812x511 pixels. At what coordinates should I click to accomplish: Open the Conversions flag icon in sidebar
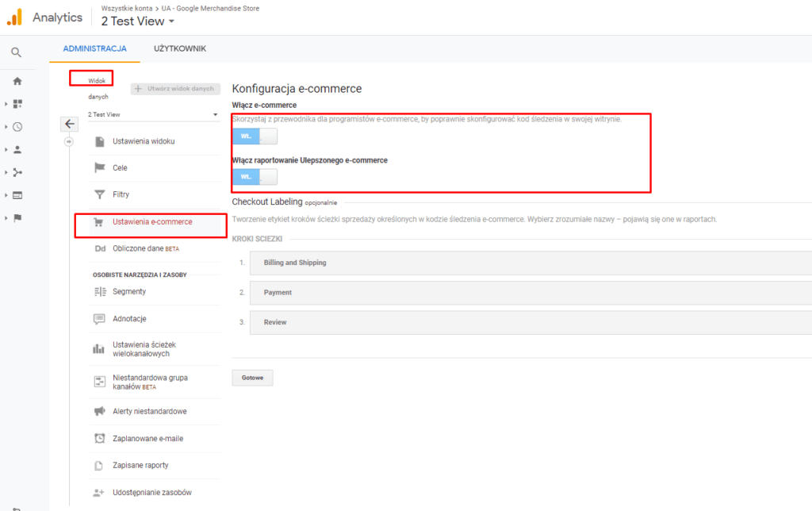[17, 218]
